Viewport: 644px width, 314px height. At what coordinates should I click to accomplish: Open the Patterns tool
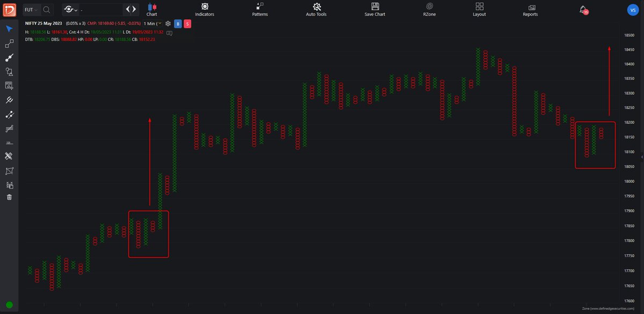click(260, 9)
